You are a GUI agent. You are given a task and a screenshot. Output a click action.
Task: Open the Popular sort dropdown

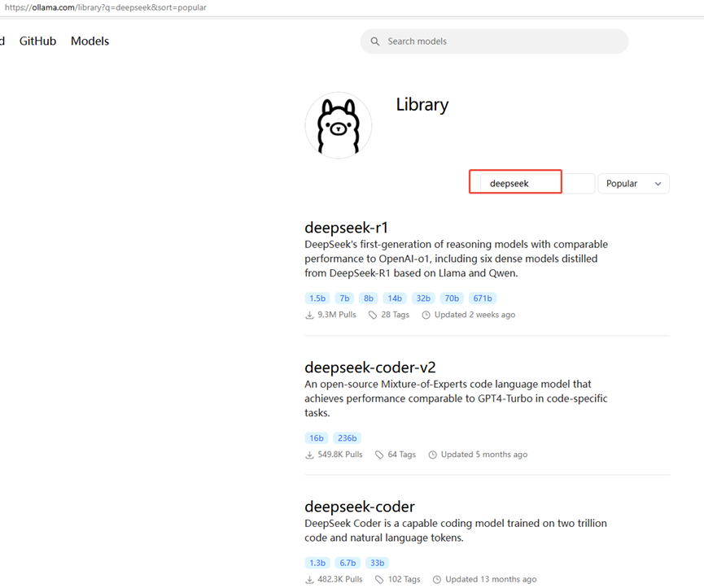click(633, 184)
